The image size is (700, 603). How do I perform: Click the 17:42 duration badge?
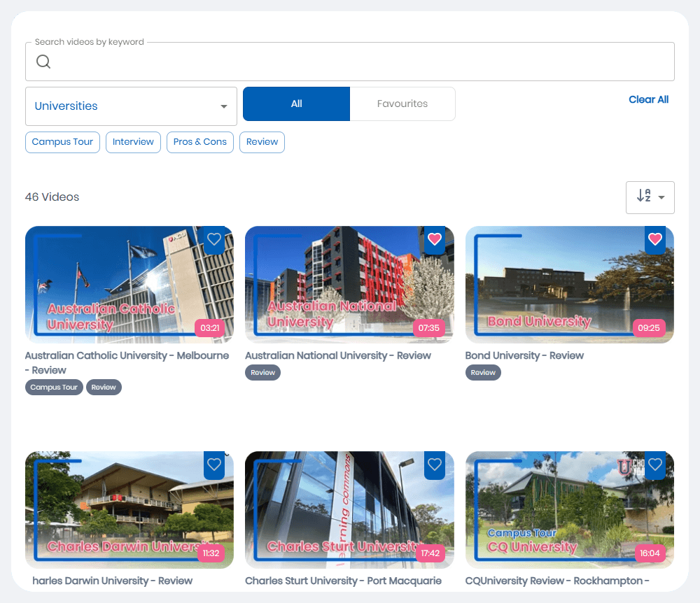(430, 553)
